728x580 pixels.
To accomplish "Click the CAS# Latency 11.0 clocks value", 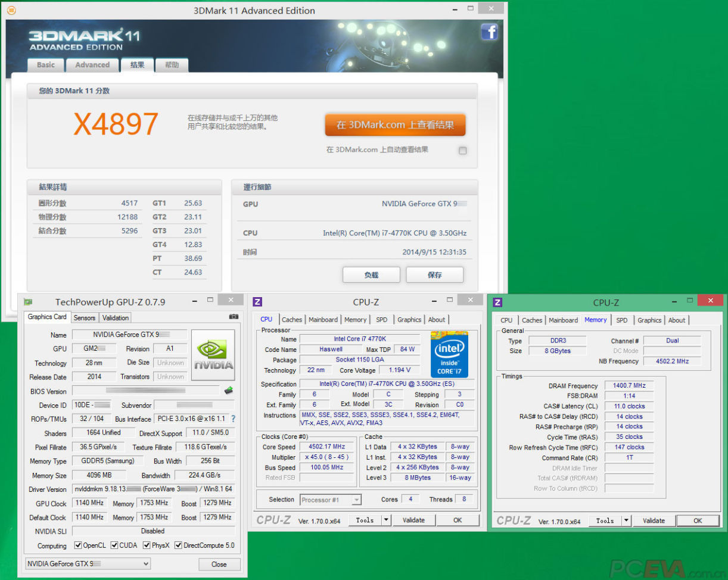I will coord(629,406).
